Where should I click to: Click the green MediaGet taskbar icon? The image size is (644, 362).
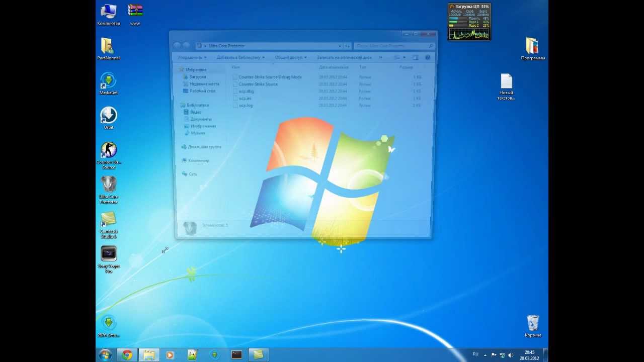point(215,355)
